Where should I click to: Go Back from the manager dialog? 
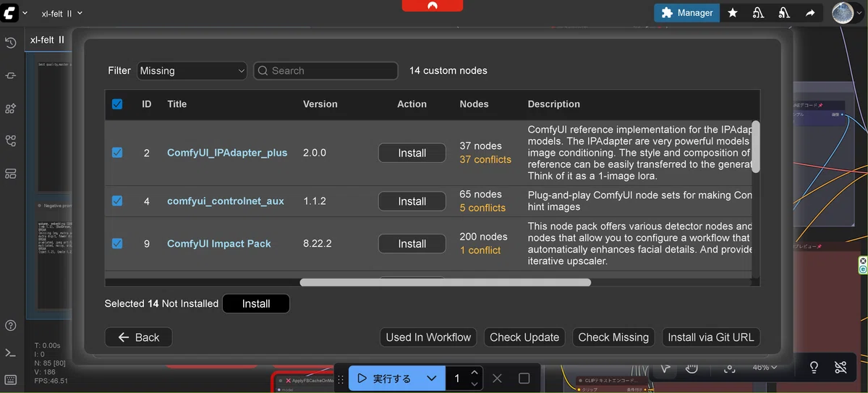(x=138, y=337)
